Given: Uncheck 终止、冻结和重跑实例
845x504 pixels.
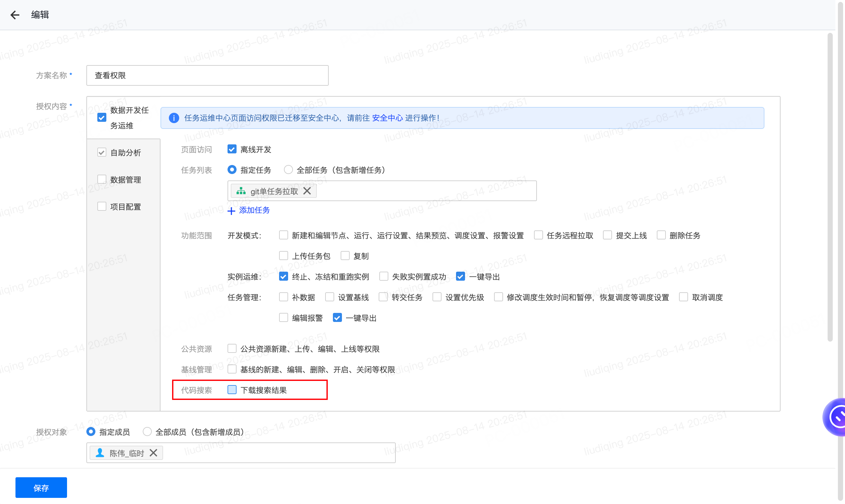Looking at the screenshot, I should [283, 276].
